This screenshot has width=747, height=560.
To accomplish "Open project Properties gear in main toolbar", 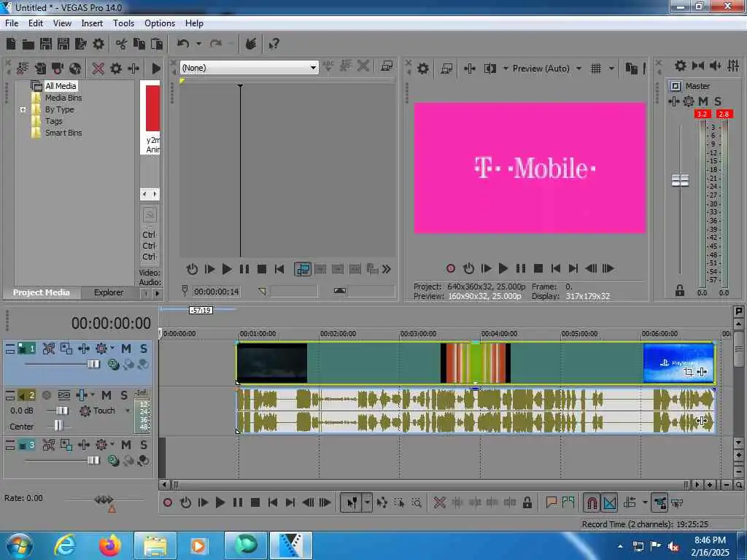I will pos(98,44).
